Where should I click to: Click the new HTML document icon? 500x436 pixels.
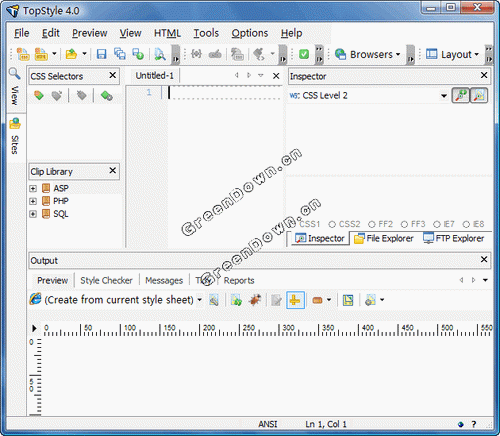click(41, 54)
